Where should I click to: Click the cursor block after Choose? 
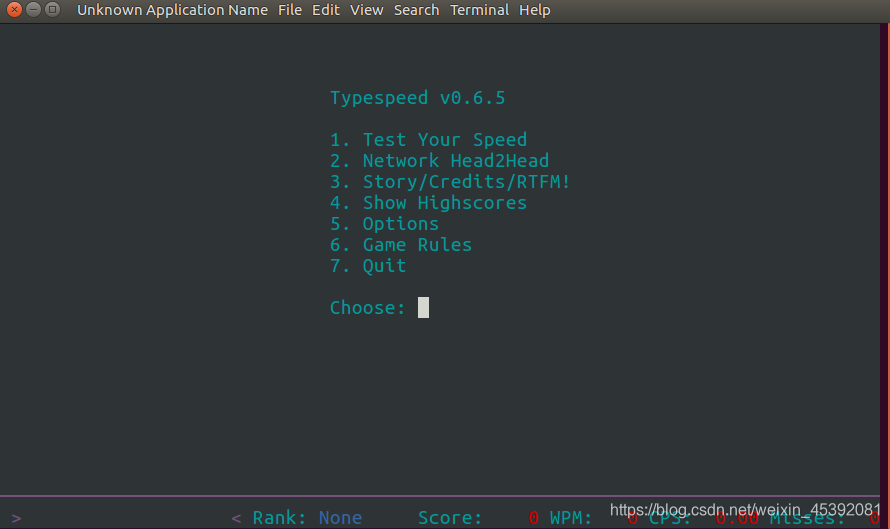423,308
